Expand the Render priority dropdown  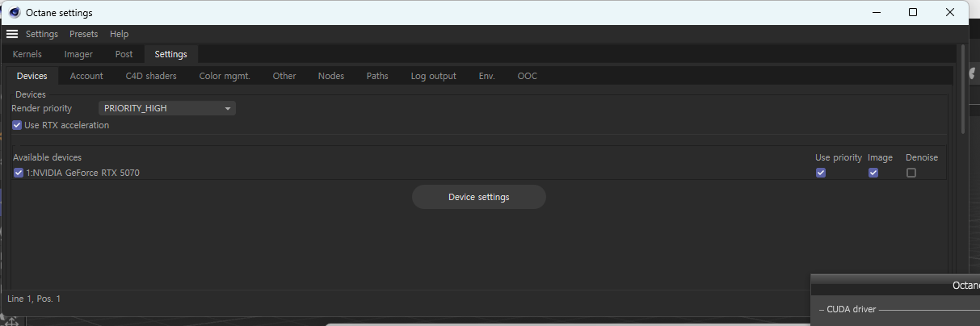click(x=167, y=108)
